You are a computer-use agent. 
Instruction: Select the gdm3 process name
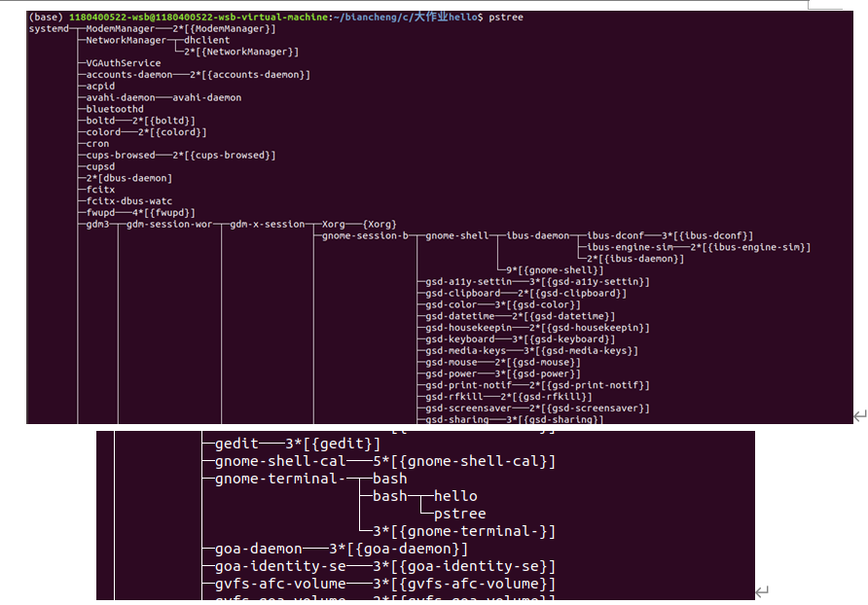tap(97, 224)
